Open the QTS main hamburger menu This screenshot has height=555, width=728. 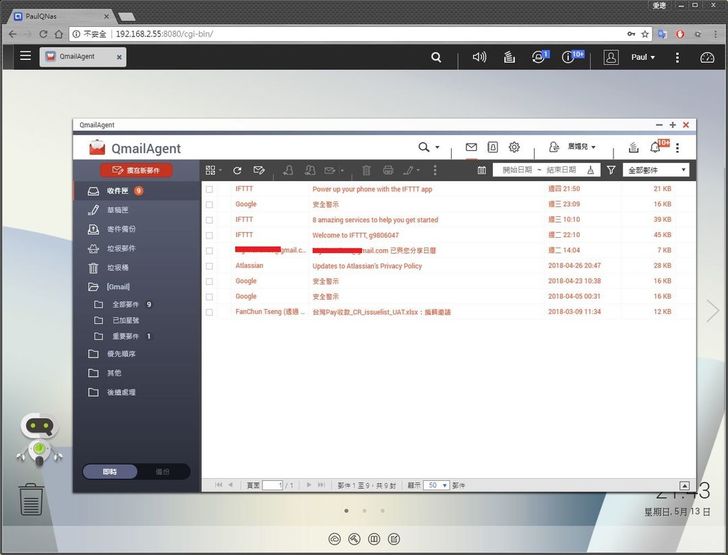(x=26, y=56)
